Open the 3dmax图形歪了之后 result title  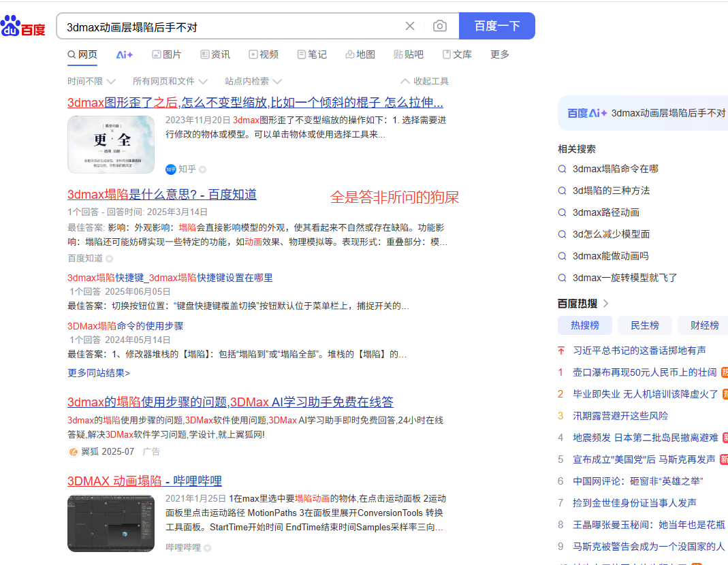click(x=255, y=102)
